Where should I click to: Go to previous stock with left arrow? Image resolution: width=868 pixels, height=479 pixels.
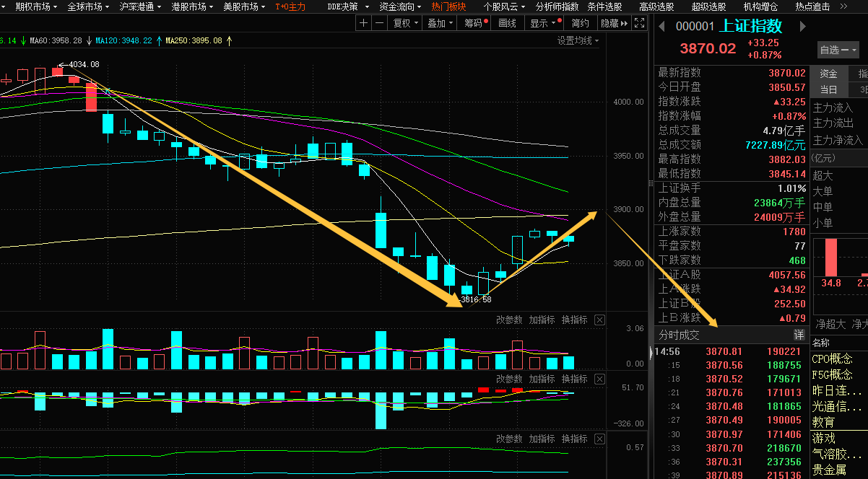coord(661,27)
